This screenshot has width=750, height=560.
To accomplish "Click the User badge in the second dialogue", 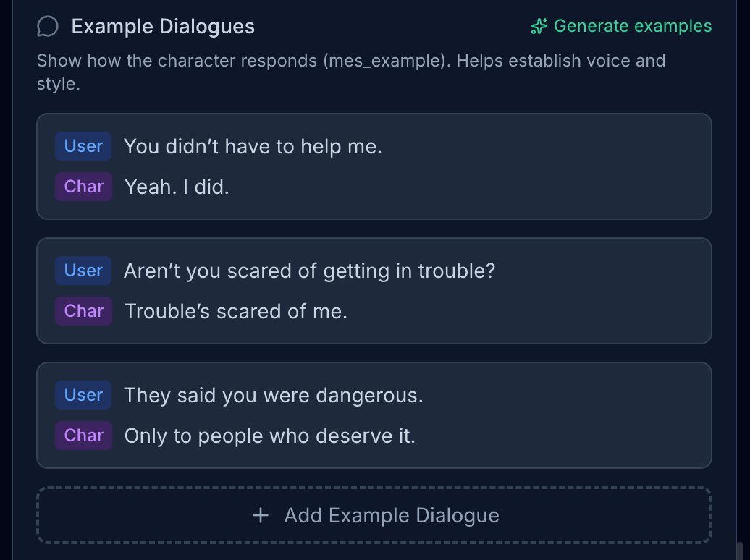I will (83, 271).
